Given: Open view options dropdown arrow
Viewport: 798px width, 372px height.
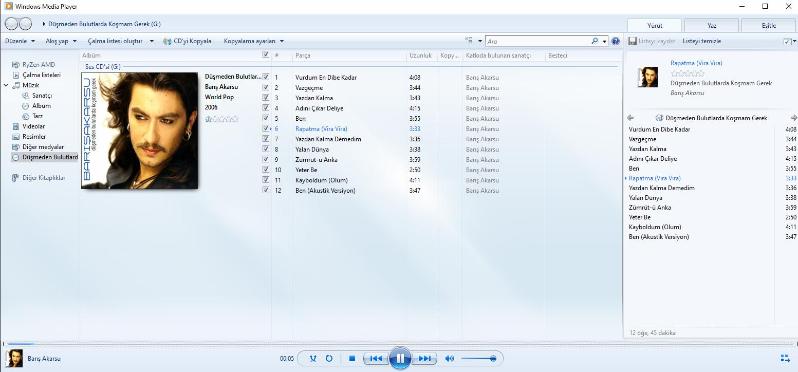Looking at the screenshot, I should point(480,41).
